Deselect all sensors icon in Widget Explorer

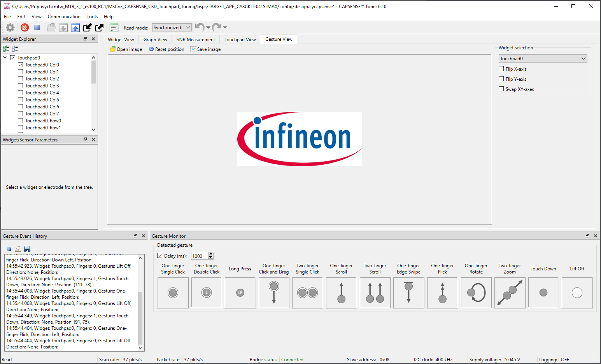click(15, 49)
